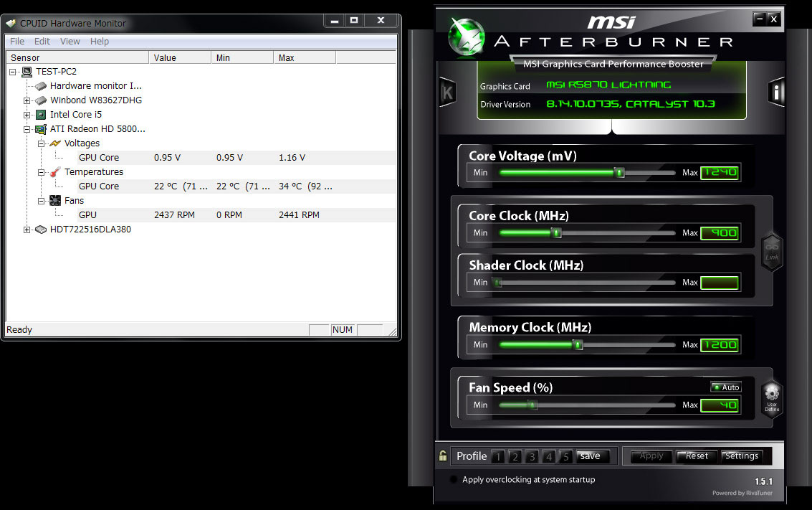Click the Fan Speed value field 40
812x510 pixels.
point(720,405)
